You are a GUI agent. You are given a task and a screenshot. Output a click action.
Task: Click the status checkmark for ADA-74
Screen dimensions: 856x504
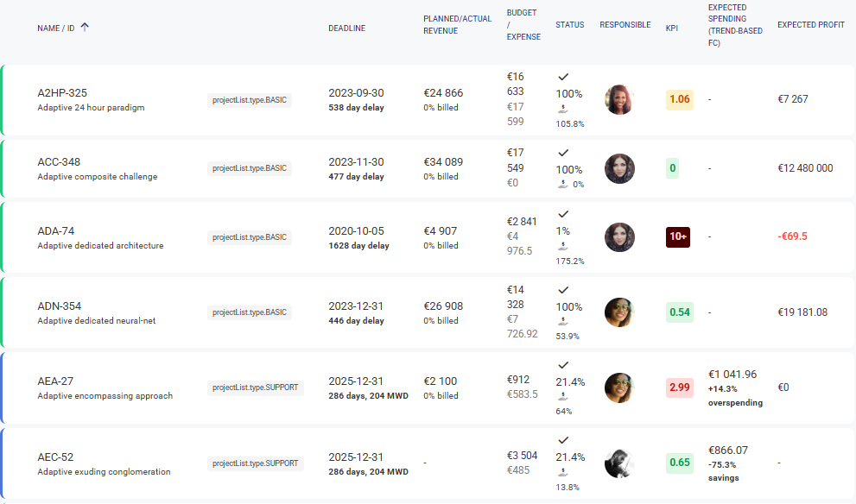pos(563,214)
